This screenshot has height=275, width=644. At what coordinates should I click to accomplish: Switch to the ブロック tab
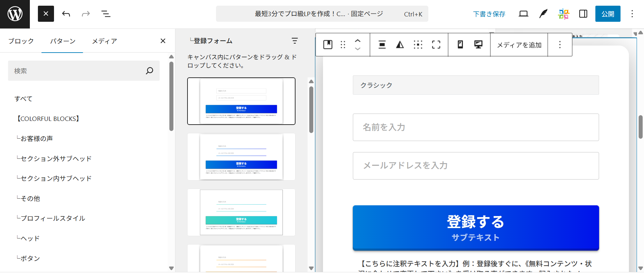21,41
